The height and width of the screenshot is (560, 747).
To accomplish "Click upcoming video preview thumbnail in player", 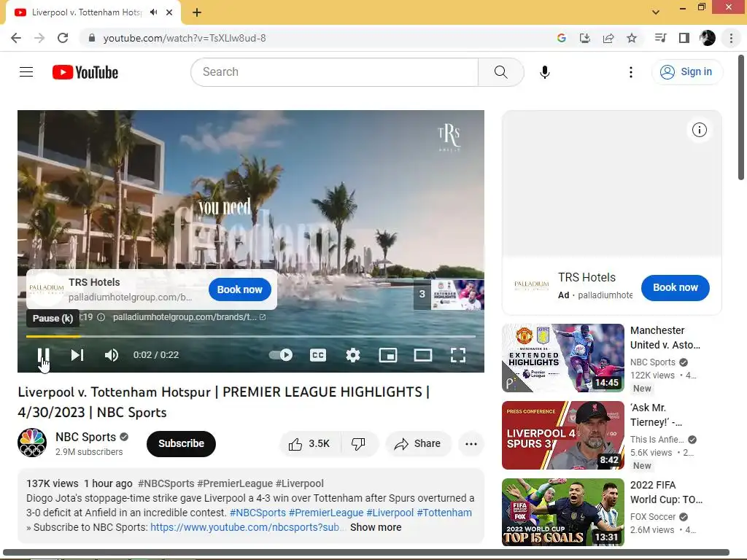I will click(x=457, y=295).
